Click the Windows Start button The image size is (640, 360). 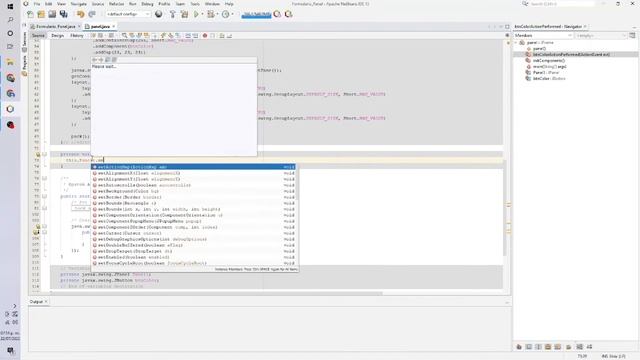(x=10, y=6)
